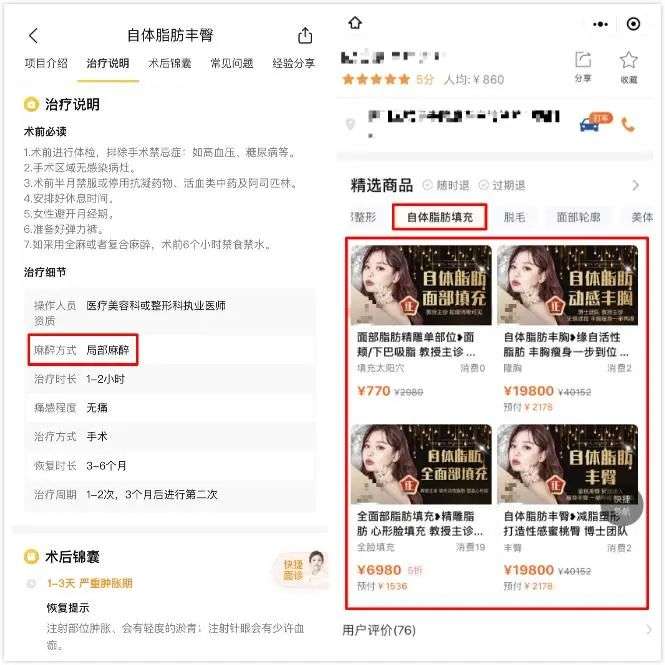Tap the location pin icon

[x=350, y=124]
